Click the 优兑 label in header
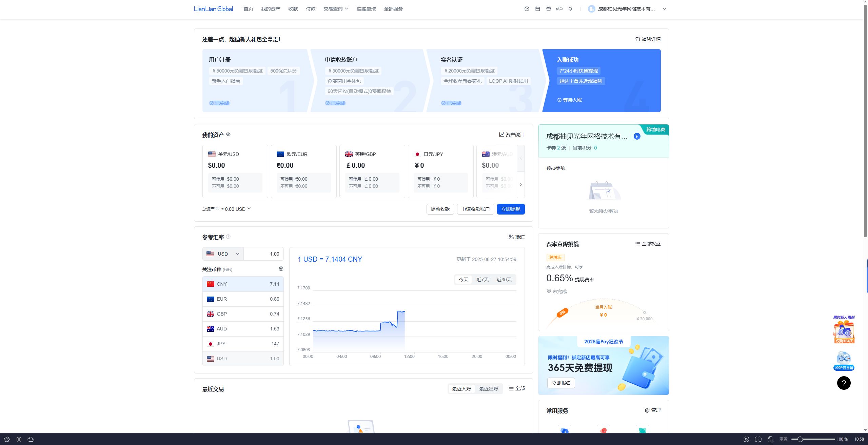Viewport: 868px width, 445px height. pos(559,9)
